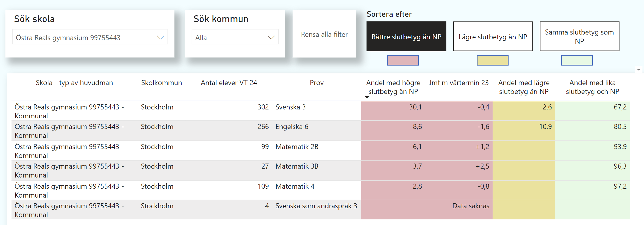Click the Data saknas cell
This screenshot has height=225, width=644.
[471, 206]
